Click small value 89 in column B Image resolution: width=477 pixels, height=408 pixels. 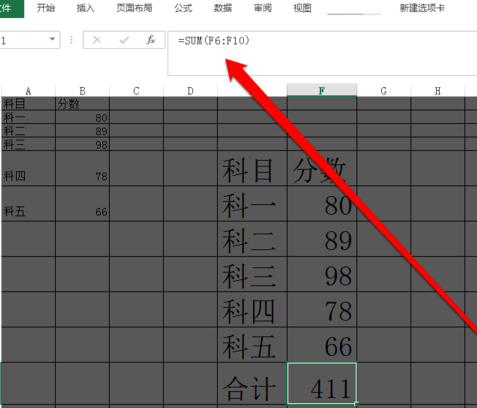(x=82, y=131)
